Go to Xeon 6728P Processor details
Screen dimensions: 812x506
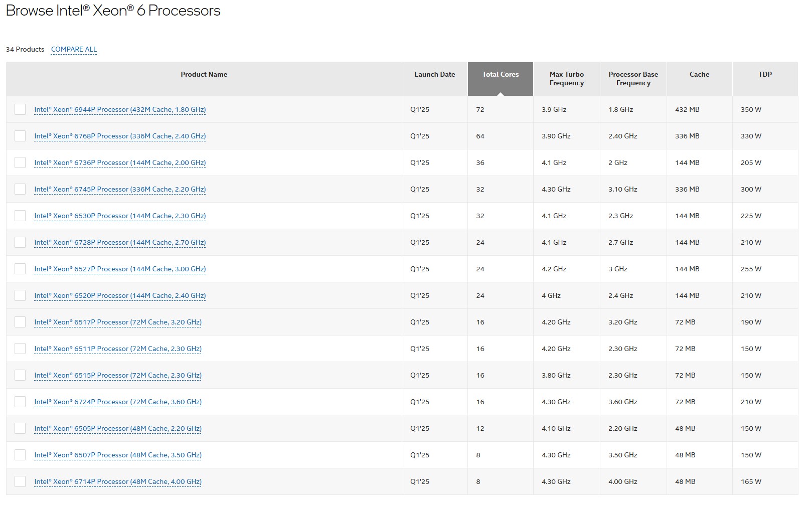(120, 242)
